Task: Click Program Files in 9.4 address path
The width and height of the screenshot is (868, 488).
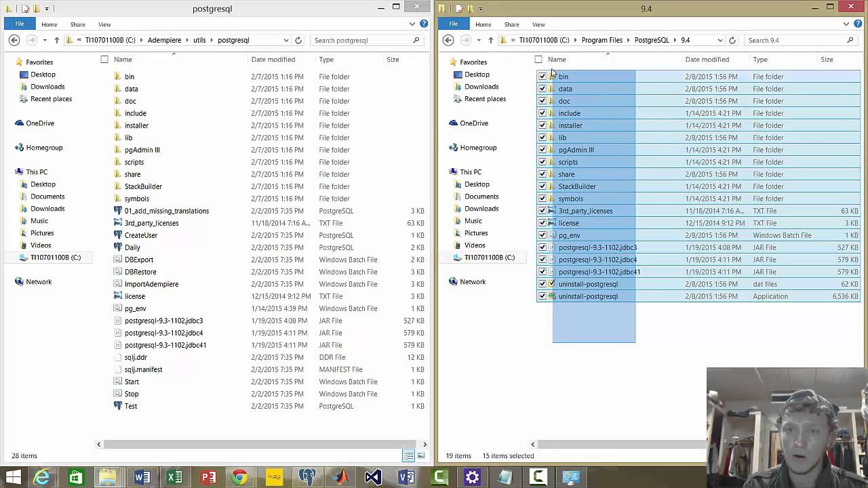Action: point(601,40)
